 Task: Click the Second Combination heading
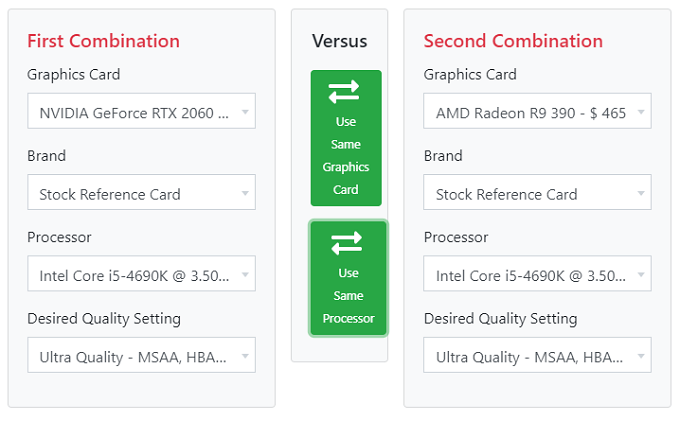(513, 41)
